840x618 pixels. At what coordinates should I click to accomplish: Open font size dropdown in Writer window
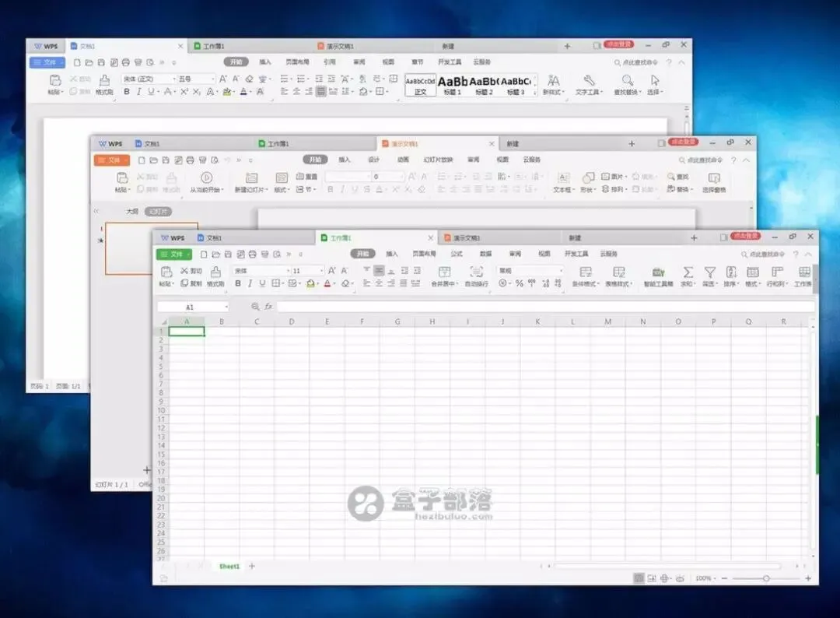pos(212,79)
